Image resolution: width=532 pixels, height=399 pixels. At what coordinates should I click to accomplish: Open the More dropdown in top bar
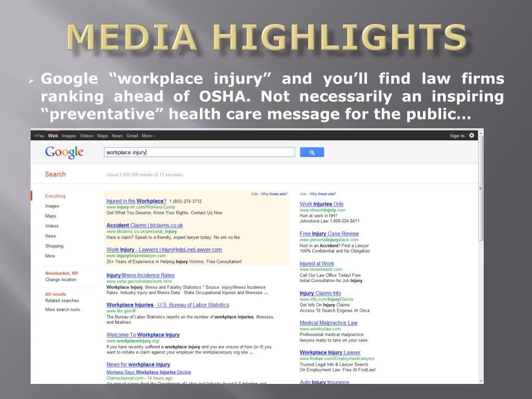pyautogui.click(x=148, y=136)
